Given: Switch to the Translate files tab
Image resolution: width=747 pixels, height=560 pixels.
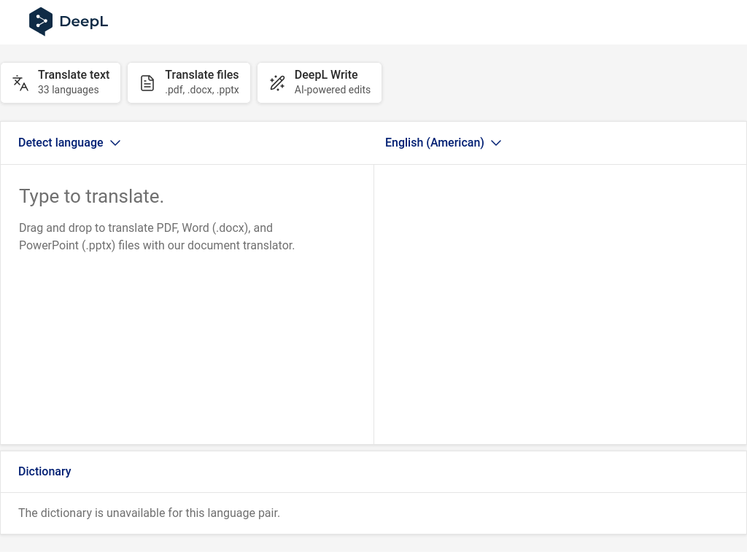Looking at the screenshot, I should coord(201,75).
